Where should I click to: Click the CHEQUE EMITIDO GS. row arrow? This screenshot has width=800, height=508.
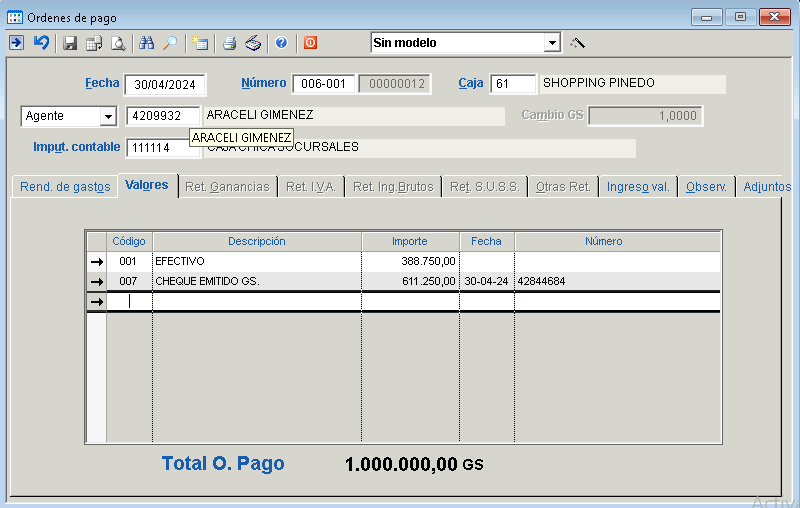click(97, 281)
